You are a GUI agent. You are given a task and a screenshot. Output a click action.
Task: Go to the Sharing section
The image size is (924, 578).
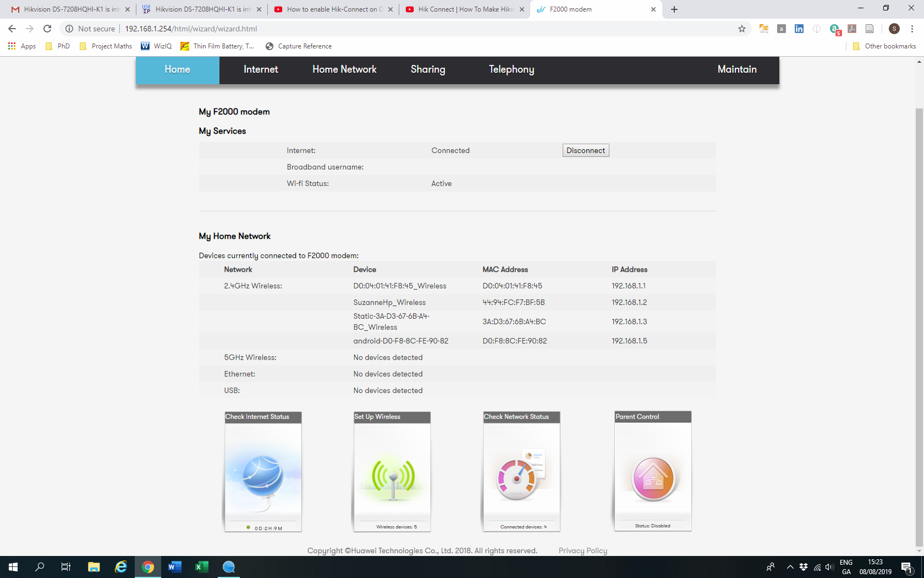(x=428, y=69)
